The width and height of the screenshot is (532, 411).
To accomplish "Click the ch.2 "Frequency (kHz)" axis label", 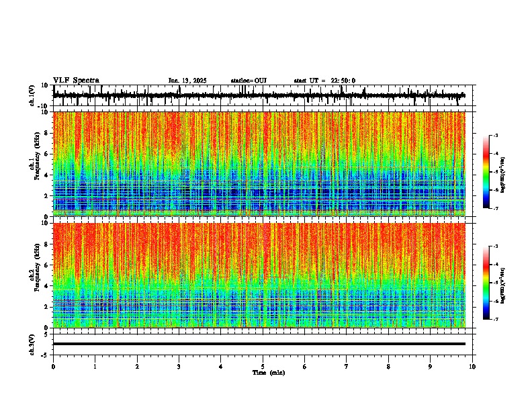I will point(37,267).
